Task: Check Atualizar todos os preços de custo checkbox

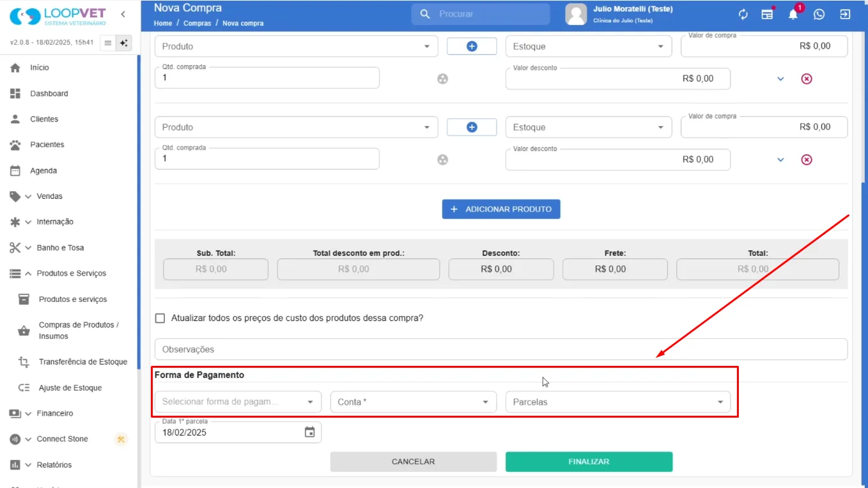Action: (x=160, y=318)
